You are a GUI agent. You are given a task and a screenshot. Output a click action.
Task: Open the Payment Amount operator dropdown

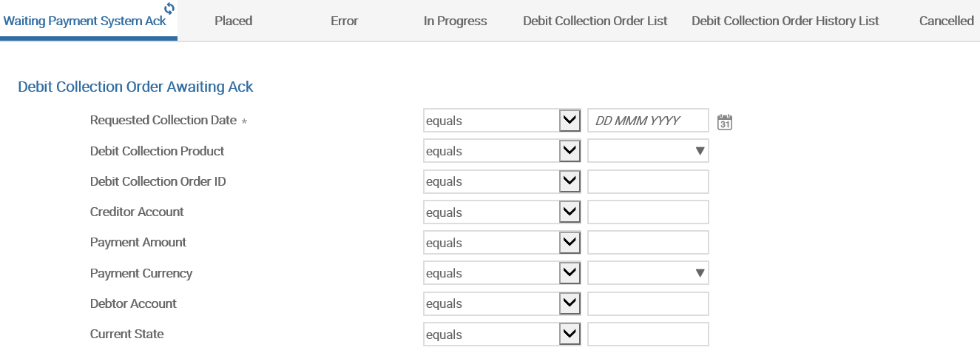[x=569, y=243]
